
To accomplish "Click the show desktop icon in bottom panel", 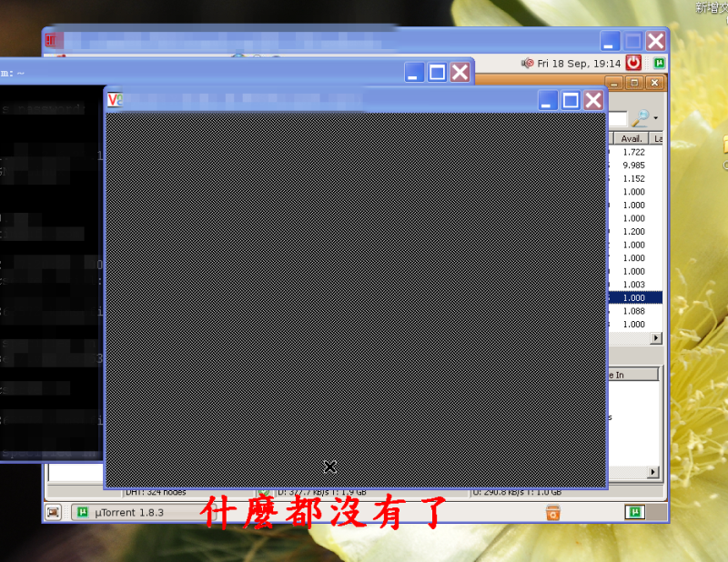I will point(54,513).
